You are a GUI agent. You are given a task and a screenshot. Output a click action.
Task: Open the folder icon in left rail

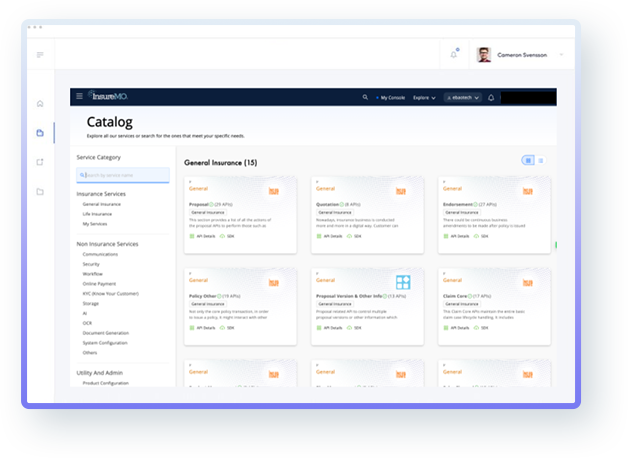40,192
